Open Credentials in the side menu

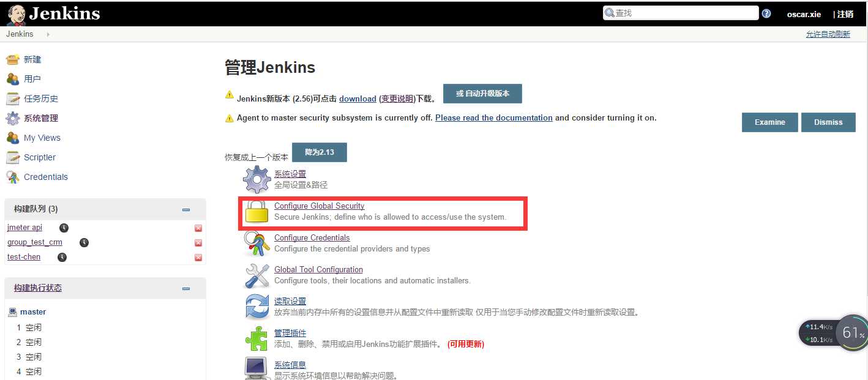click(x=46, y=177)
